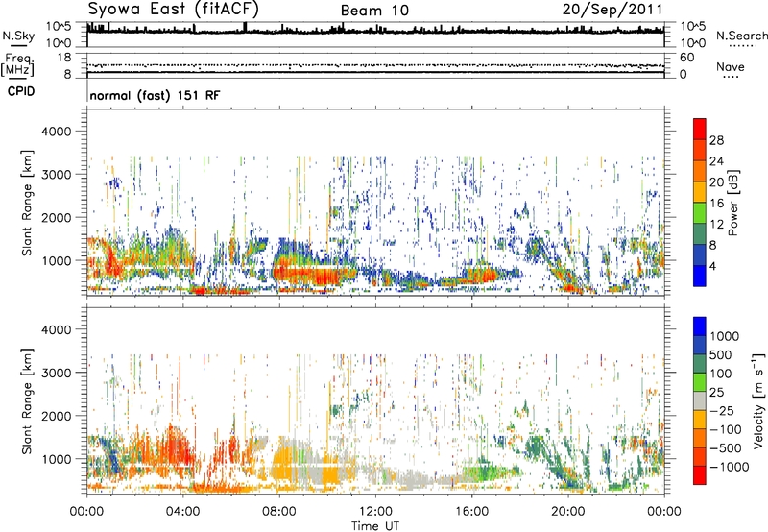Viewport: 768px width, 532px height.
Task: Click 'Slant Range [km]' label of power panel
Action: tap(27, 203)
